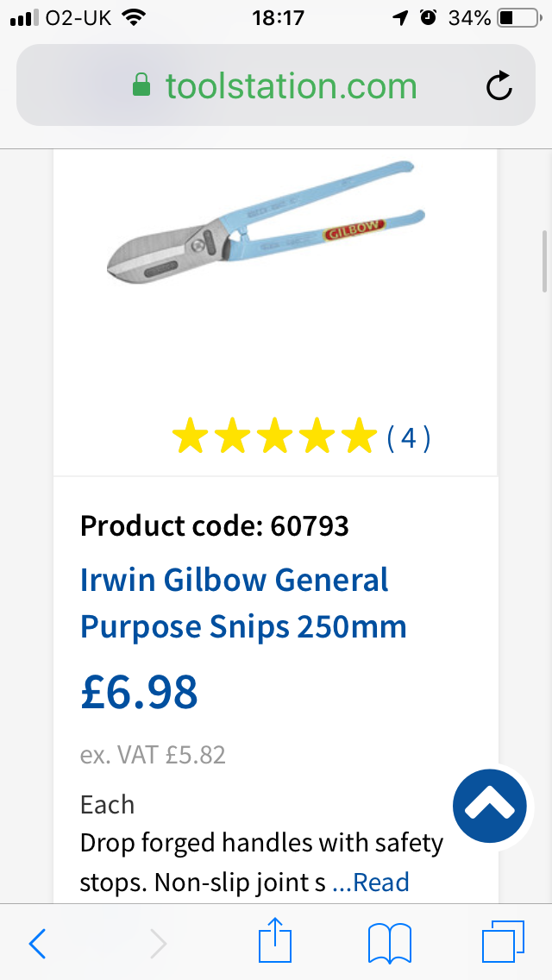The image size is (552, 980).
Task: Click the £6.98 price text
Action: pos(140,692)
